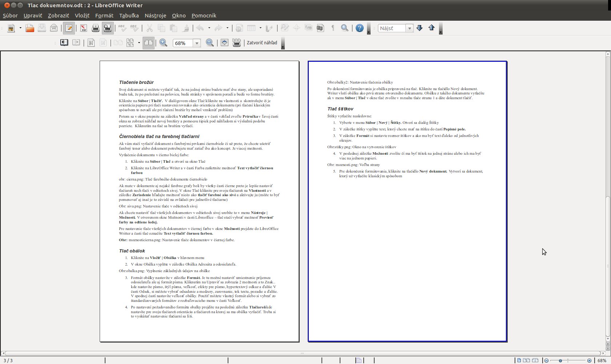The height and width of the screenshot is (364, 611).
Task: Click the multiple pages preview icon
Action: point(130,43)
